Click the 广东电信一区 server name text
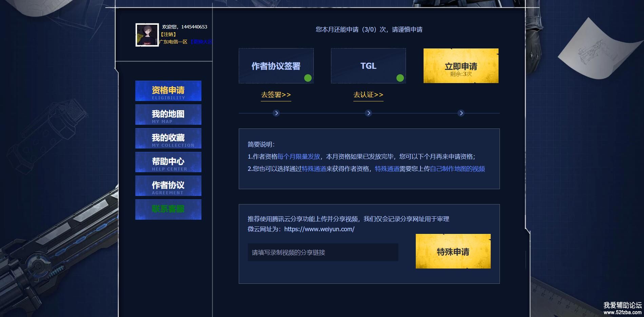644x317 pixels. pos(173,42)
